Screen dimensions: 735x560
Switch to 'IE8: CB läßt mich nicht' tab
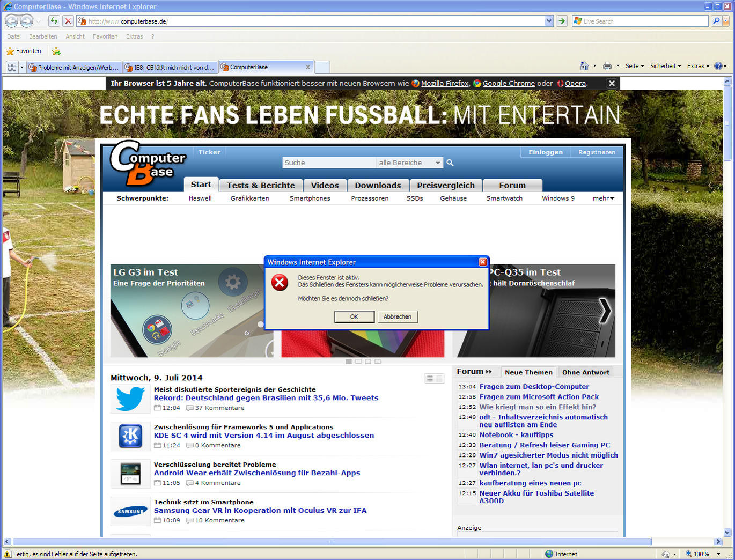(x=170, y=67)
